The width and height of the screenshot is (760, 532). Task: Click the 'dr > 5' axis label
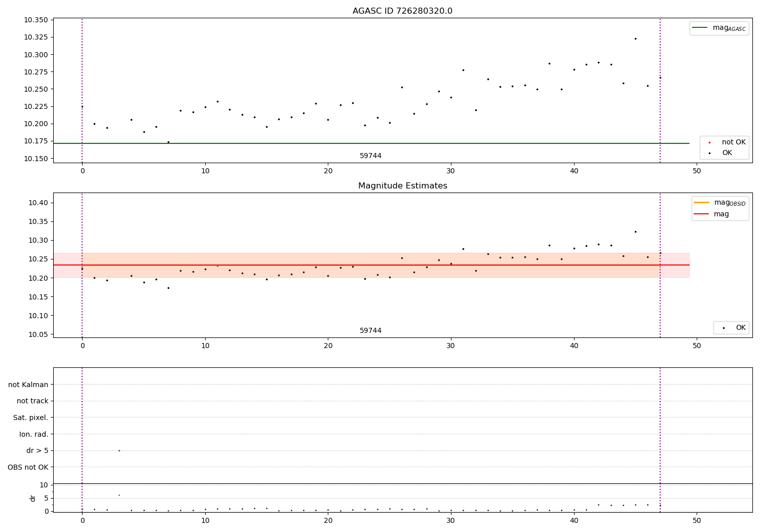click(37, 450)
